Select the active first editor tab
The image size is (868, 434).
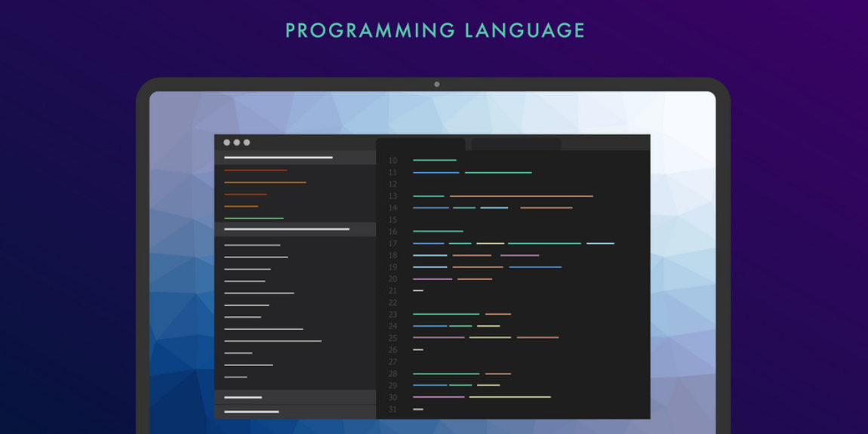coord(420,144)
